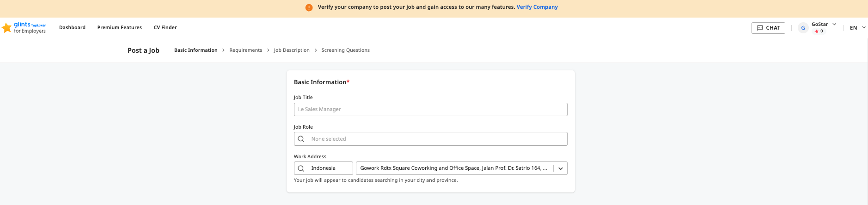Image resolution: width=868 pixels, height=205 pixels.
Task: Click the G avatar icon
Action: click(x=803, y=28)
